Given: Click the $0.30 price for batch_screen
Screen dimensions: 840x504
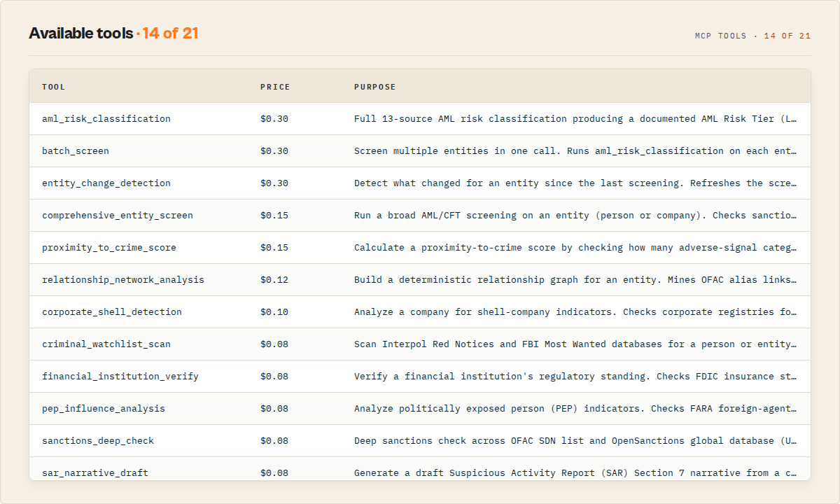Looking at the screenshot, I should 274,150.
